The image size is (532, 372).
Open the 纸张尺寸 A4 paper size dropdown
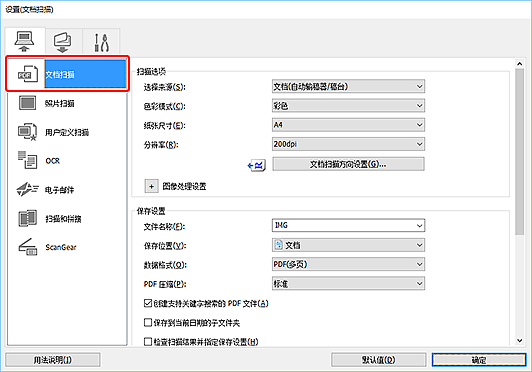point(348,125)
